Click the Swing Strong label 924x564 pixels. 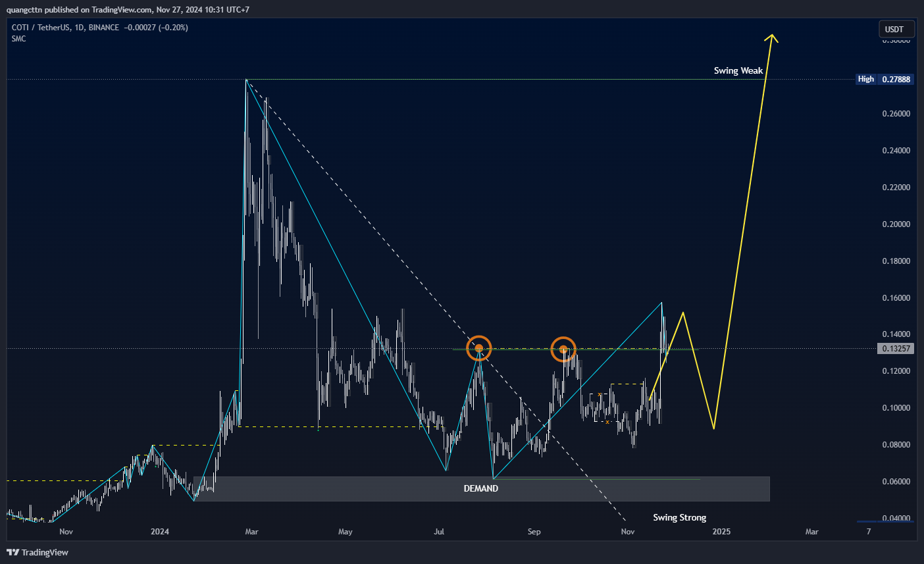[x=679, y=517]
